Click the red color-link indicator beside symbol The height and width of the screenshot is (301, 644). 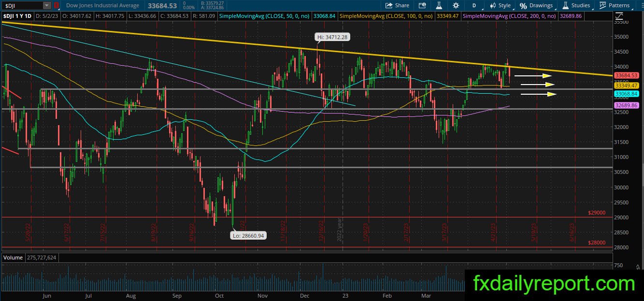coord(56,5)
